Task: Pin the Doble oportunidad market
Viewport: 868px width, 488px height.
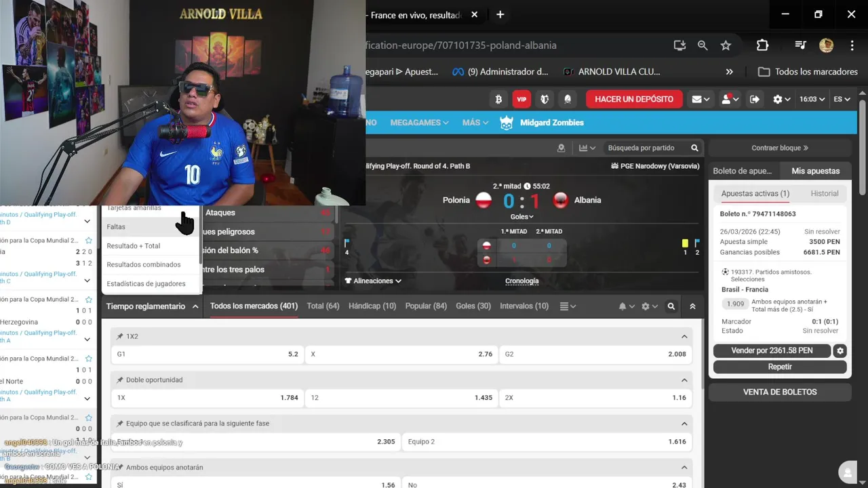Action: (120, 380)
